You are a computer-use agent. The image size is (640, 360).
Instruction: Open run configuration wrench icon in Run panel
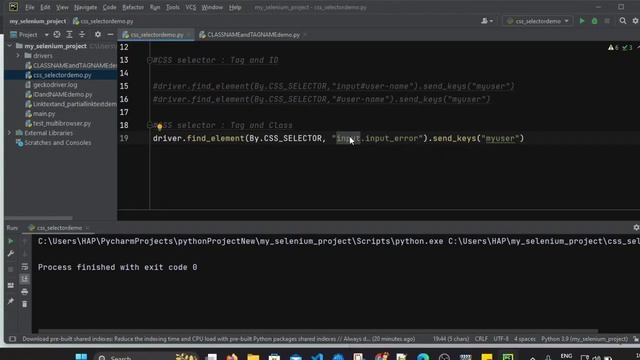pos(11,254)
